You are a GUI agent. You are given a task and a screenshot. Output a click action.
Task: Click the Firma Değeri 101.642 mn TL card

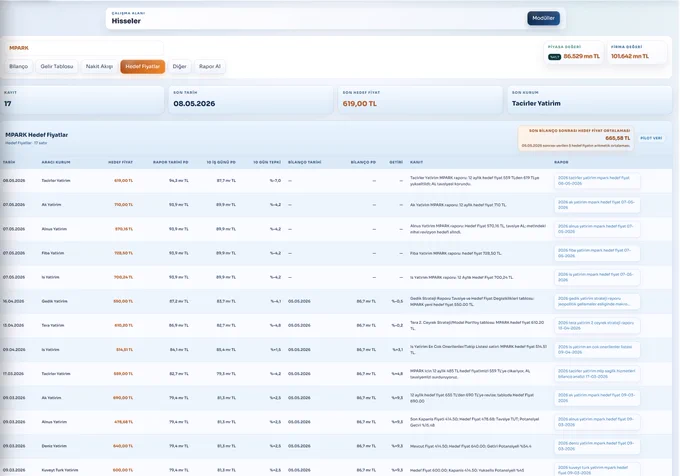pyautogui.click(x=637, y=52)
